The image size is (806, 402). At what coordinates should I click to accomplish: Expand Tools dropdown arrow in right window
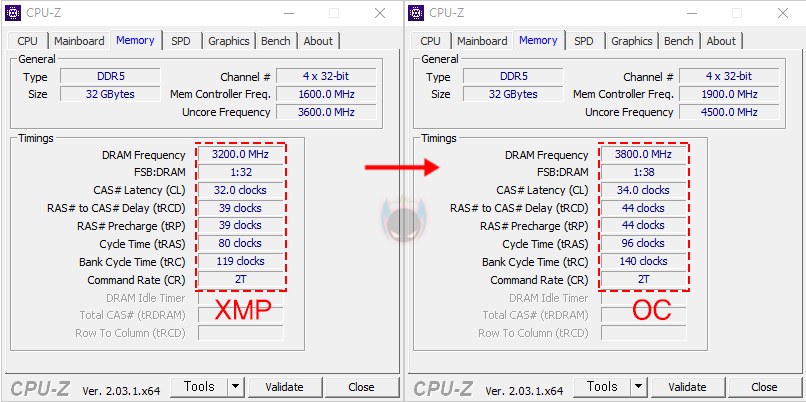[638, 387]
